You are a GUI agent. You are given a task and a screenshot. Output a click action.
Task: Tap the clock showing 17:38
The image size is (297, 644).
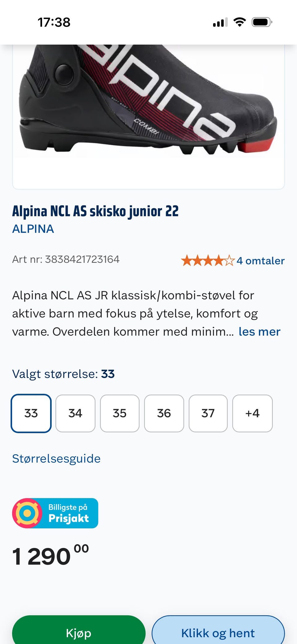[54, 22]
